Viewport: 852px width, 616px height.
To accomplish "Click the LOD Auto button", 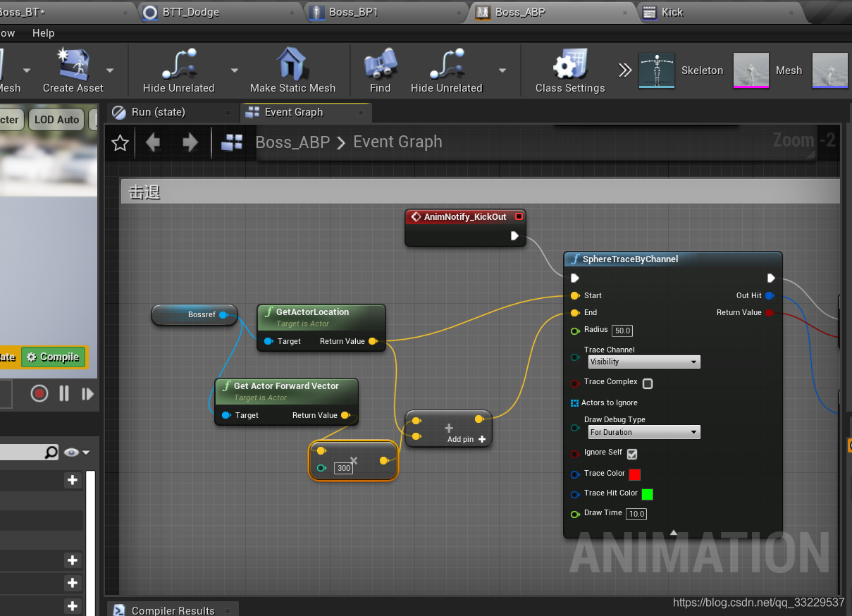I will coord(56,120).
